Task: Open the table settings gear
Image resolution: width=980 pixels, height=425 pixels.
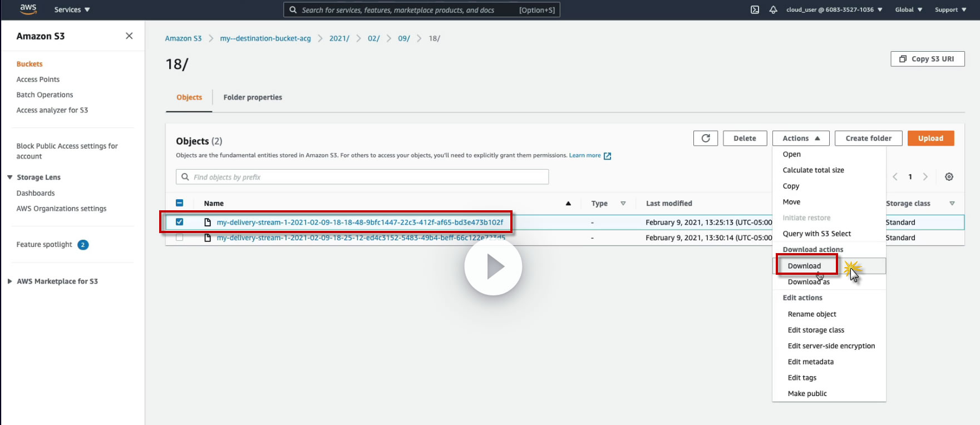Action: 949,177
